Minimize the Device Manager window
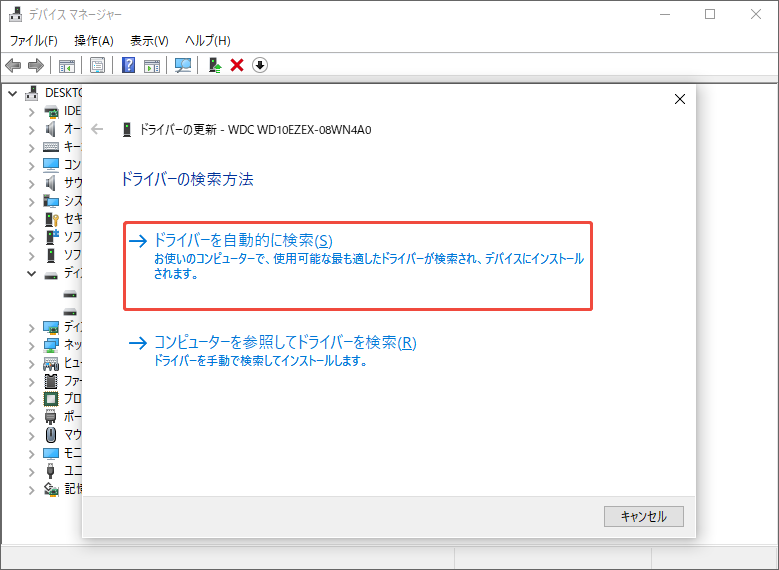 [665, 14]
